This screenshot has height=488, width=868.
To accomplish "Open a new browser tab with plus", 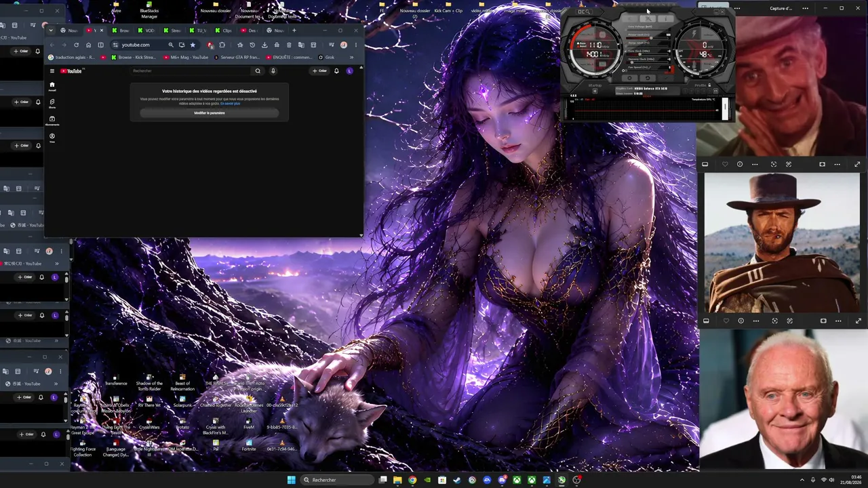I will point(294,30).
